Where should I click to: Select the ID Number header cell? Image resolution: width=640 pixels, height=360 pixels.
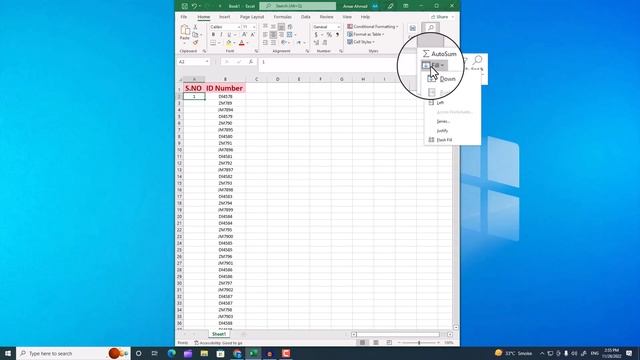coord(225,88)
